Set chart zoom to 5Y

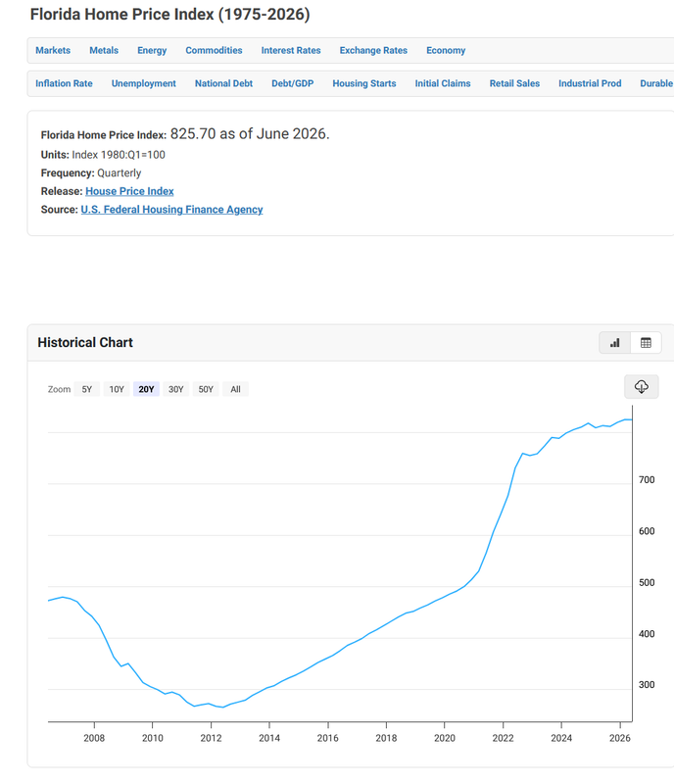pyautogui.click(x=87, y=389)
